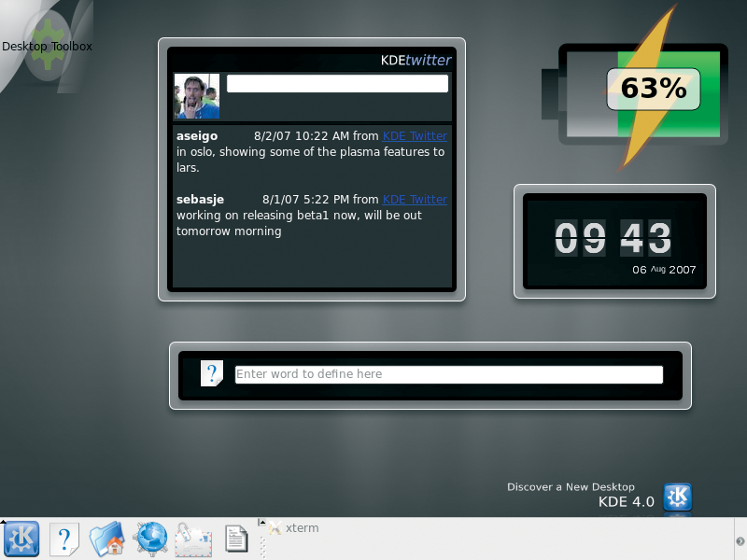Click the 63% battery percentage label
747x560 pixels.
point(653,89)
